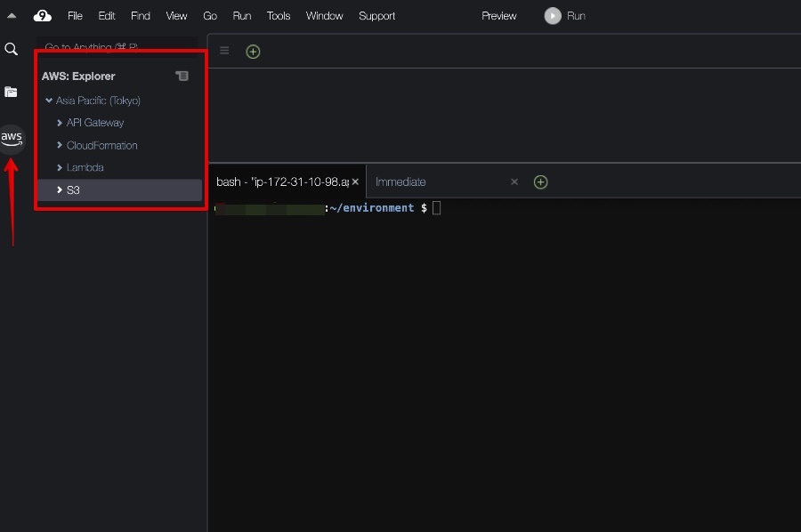Click the round Run play icon

pos(552,16)
